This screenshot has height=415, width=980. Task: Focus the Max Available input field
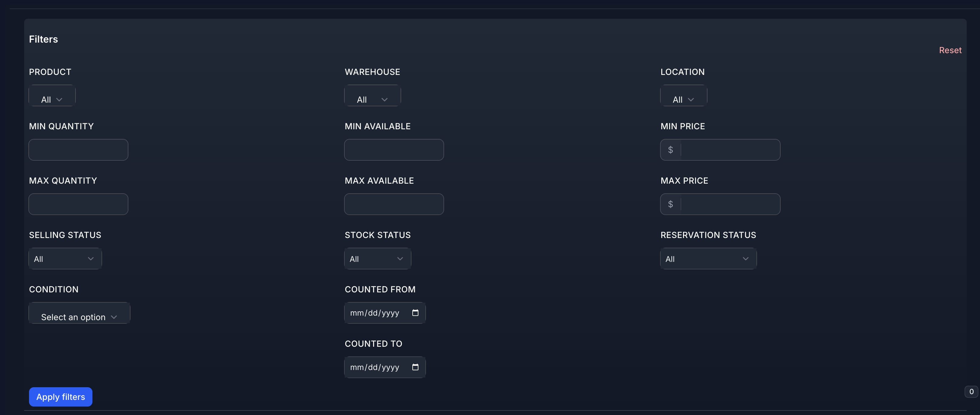coord(394,204)
